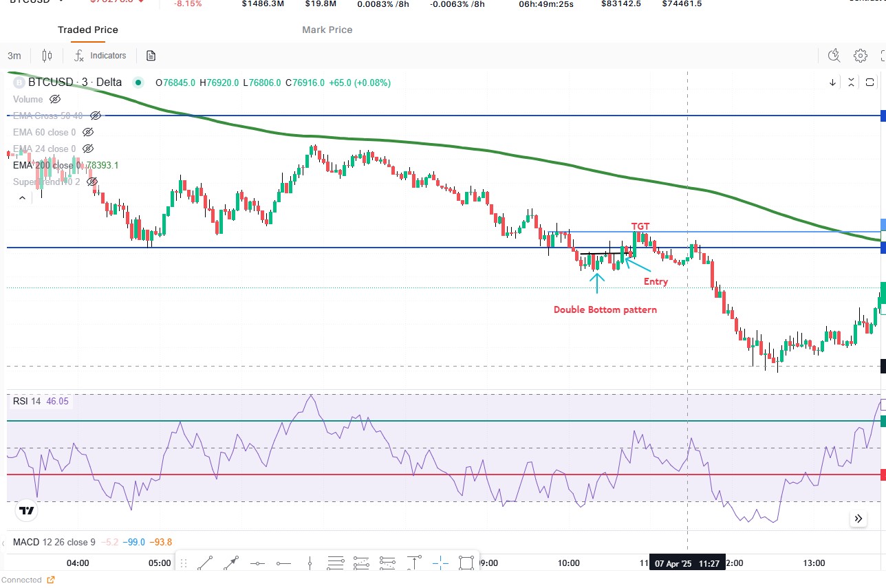This screenshot has width=886, height=588.
Task: Click the blue price-axis marker for top horizontal line
Action: pyautogui.click(x=883, y=116)
